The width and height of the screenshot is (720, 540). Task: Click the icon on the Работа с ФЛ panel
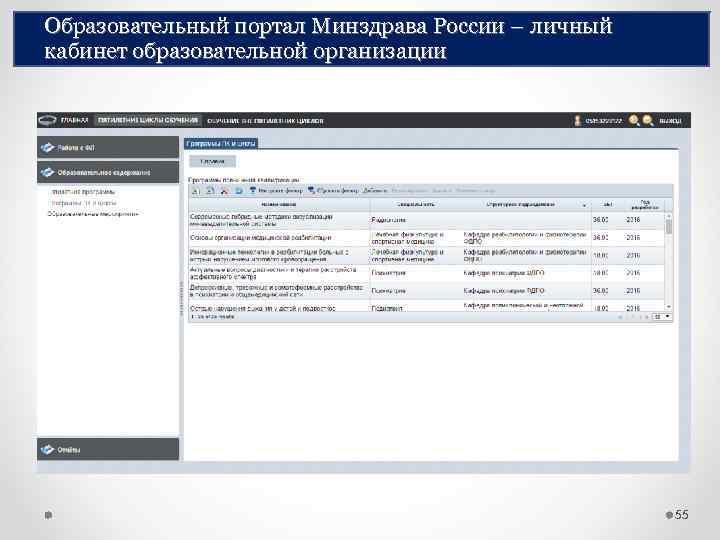pyautogui.click(x=47, y=147)
